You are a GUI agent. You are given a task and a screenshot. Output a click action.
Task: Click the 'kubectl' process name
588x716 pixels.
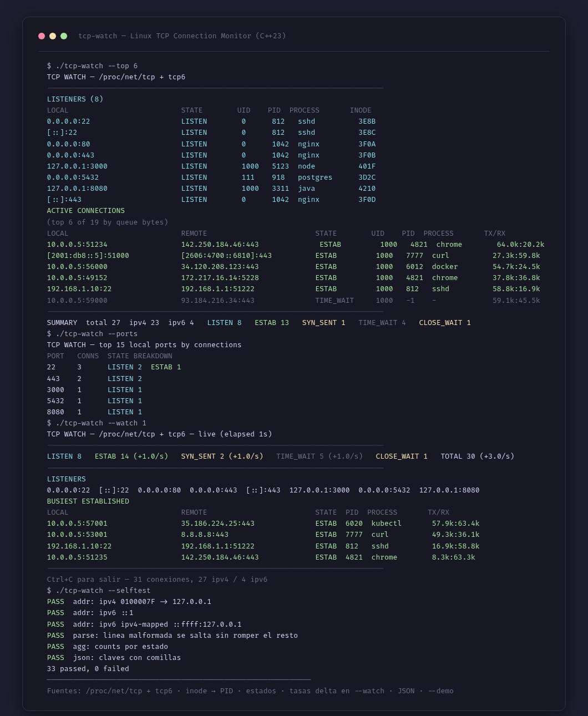pyautogui.click(x=387, y=524)
